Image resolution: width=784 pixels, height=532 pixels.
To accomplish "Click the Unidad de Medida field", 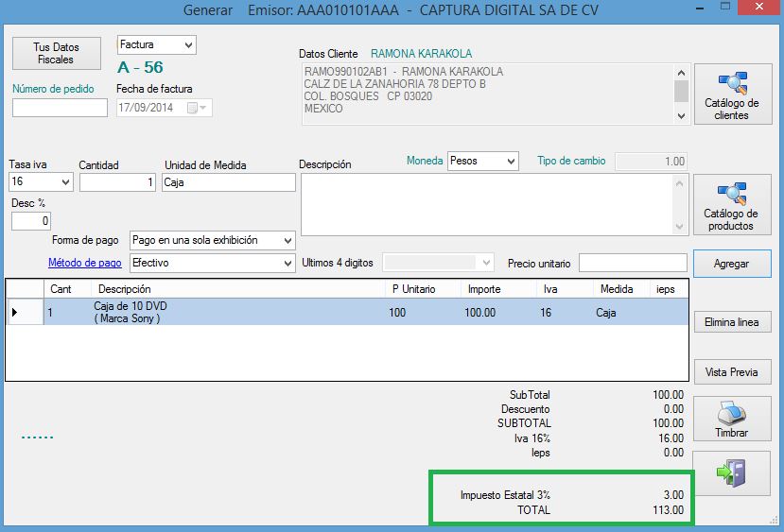I will pos(229,182).
